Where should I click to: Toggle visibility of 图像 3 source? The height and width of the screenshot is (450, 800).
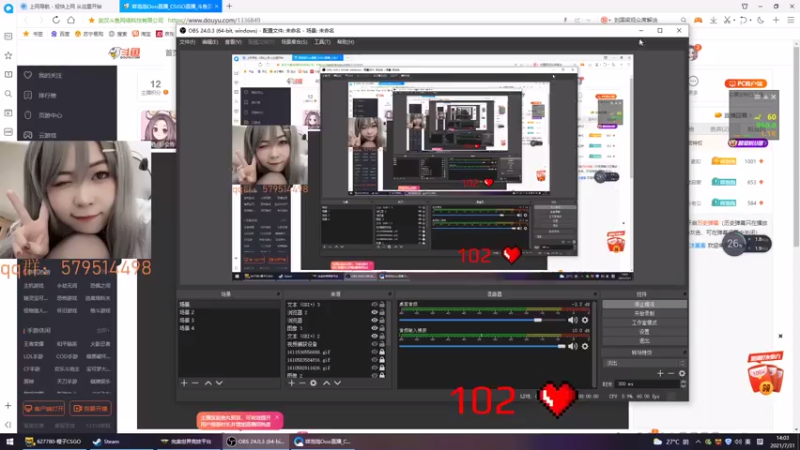click(374, 328)
